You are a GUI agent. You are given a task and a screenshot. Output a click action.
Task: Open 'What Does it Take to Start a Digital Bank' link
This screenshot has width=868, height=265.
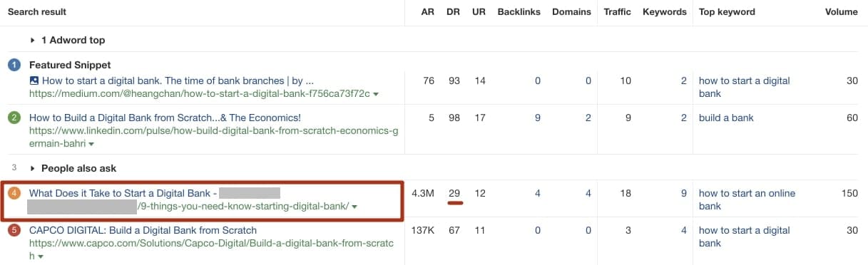(x=124, y=193)
